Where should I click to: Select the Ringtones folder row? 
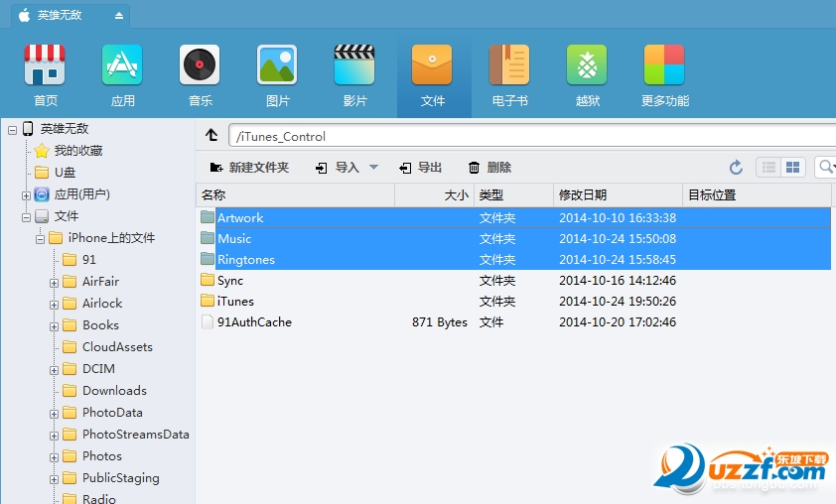tap(515, 259)
